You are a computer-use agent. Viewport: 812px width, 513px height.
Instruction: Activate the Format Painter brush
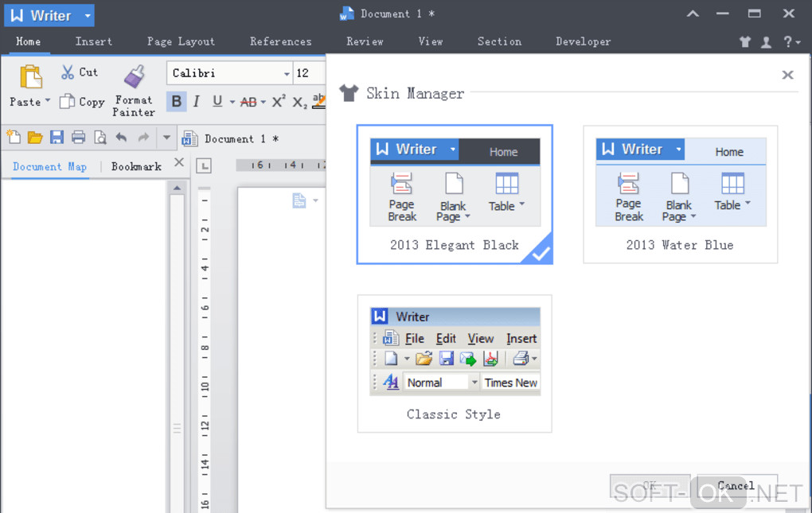[x=134, y=76]
